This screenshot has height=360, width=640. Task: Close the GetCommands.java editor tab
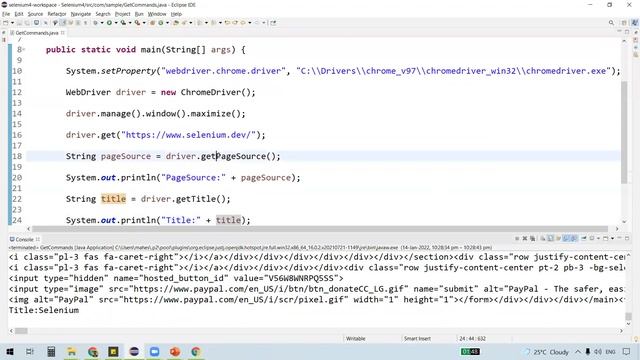62,33
